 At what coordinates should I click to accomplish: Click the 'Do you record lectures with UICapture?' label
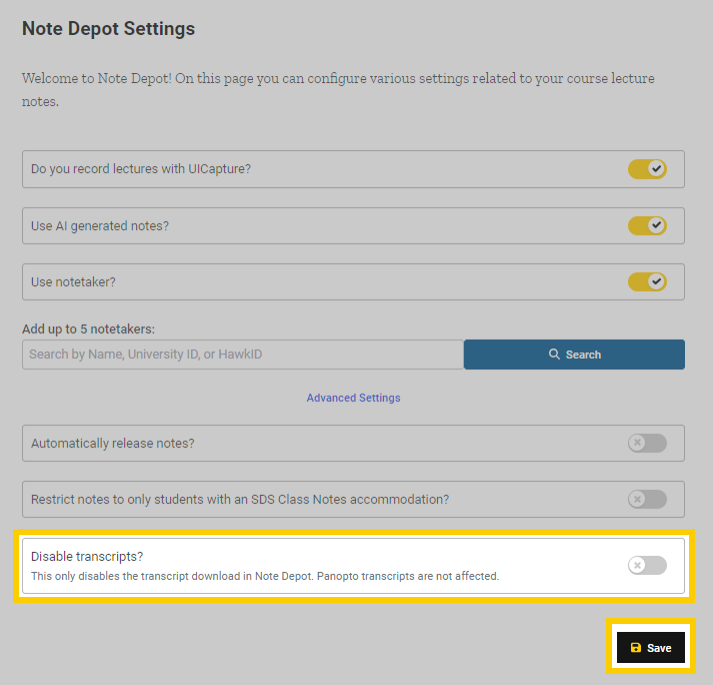141,169
